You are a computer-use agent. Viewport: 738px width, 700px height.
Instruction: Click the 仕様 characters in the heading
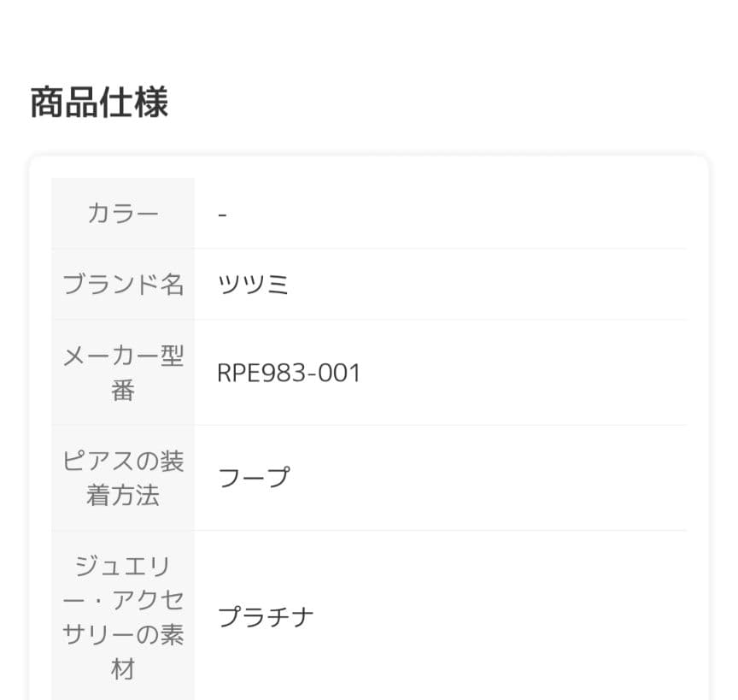coord(134,103)
